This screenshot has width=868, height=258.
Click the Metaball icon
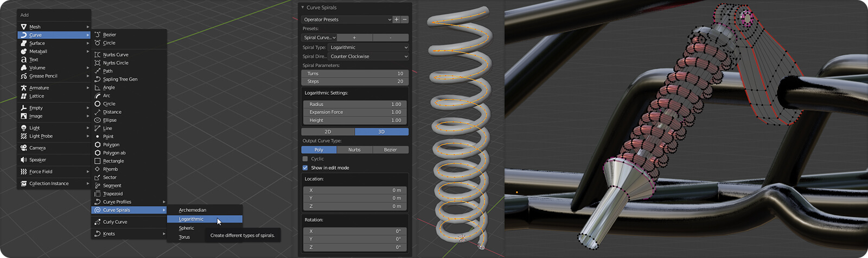24,51
